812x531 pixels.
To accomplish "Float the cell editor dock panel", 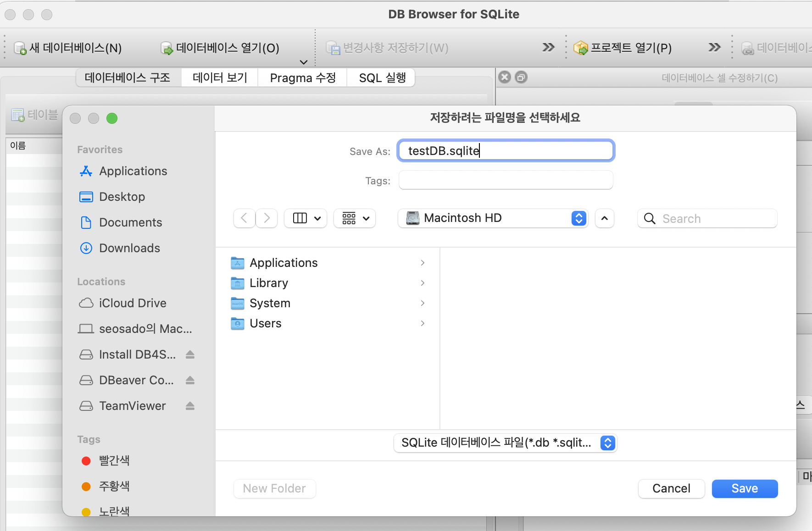I will 521,77.
